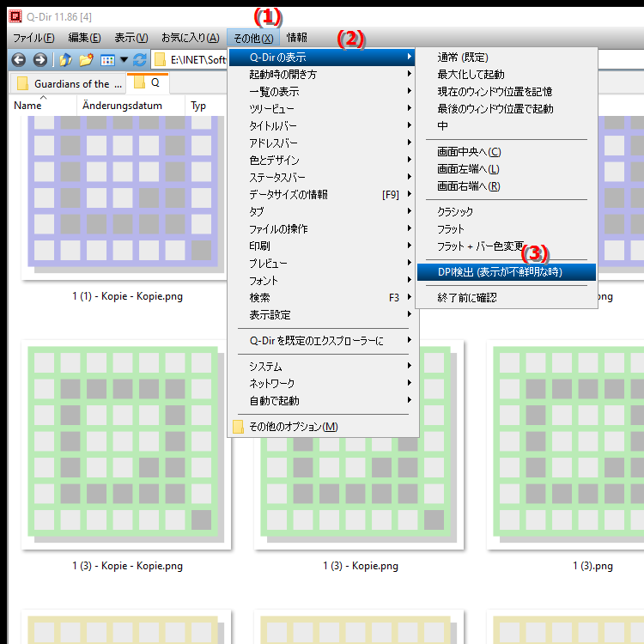644x644 pixels.
Task: Click the Back navigation arrow
Action: click(x=18, y=60)
